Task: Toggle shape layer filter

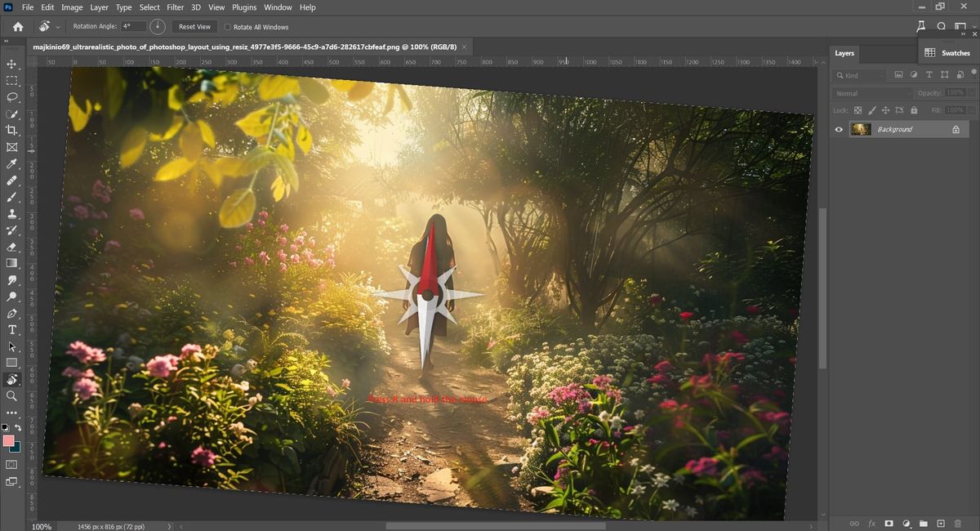Action: (945, 74)
